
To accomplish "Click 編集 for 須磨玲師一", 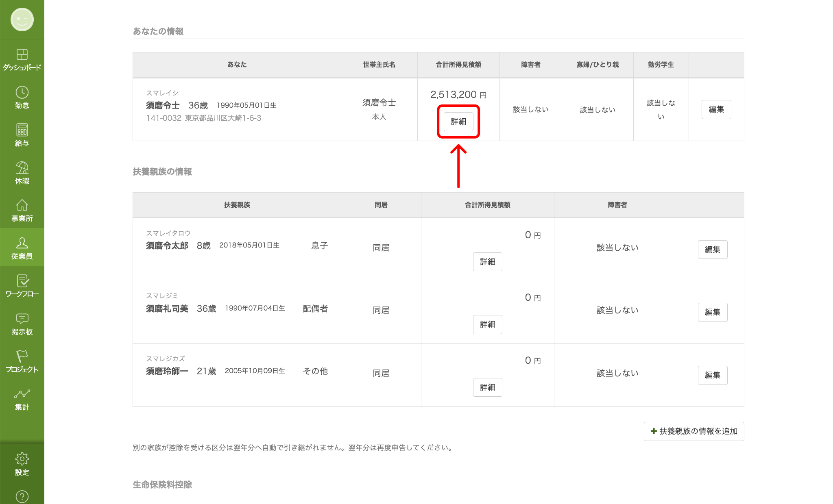I will point(713,375).
